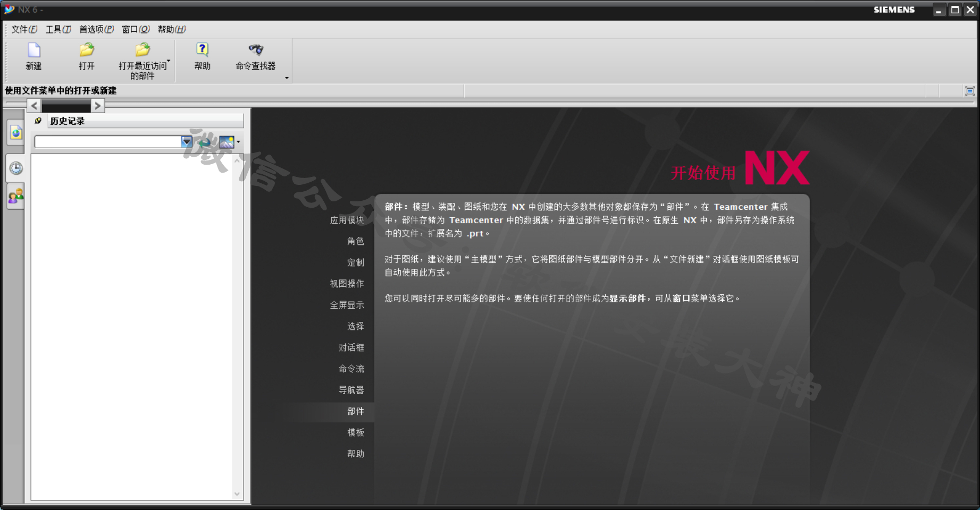The image size is (980, 510).
Task: Open the 命令查找器 binoculars icon
Action: pos(256,50)
